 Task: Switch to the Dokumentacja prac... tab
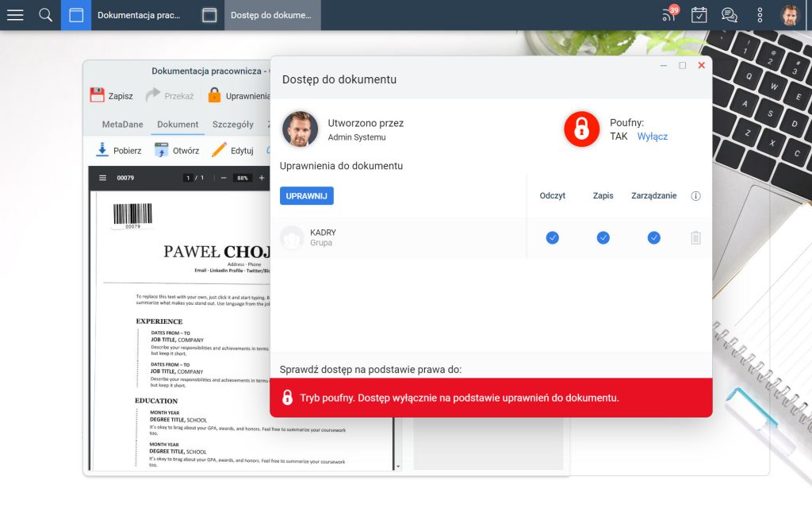click(139, 15)
